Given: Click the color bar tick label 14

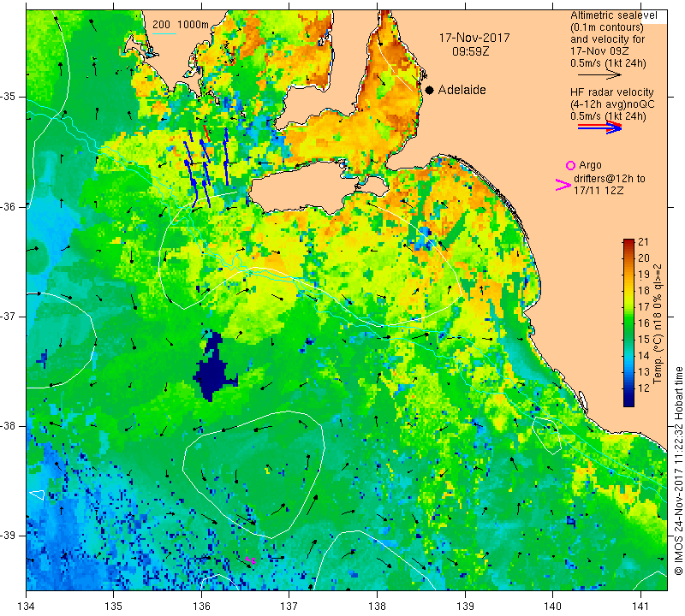Looking at the screenshot, I should point(644,356).
